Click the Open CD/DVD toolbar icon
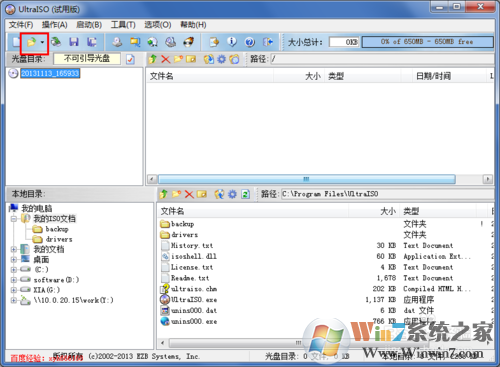 tap(56, 42)
